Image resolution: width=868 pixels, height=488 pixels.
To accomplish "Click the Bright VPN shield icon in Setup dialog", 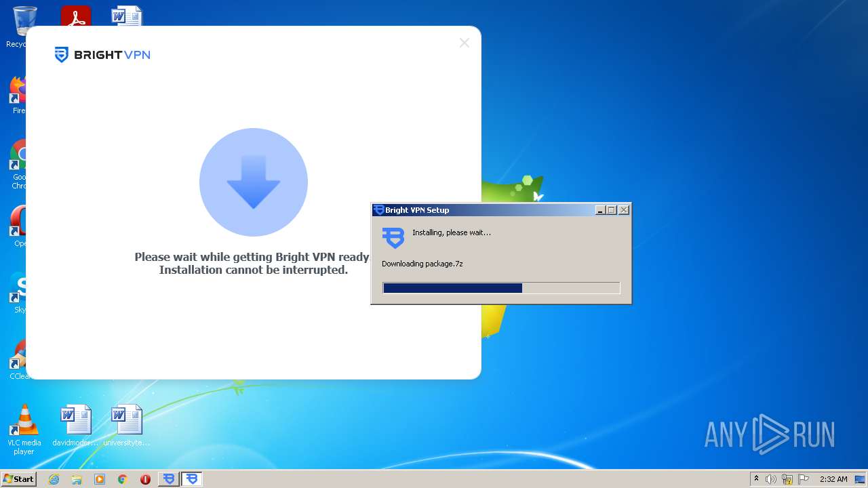I will [x=393, y=238].
